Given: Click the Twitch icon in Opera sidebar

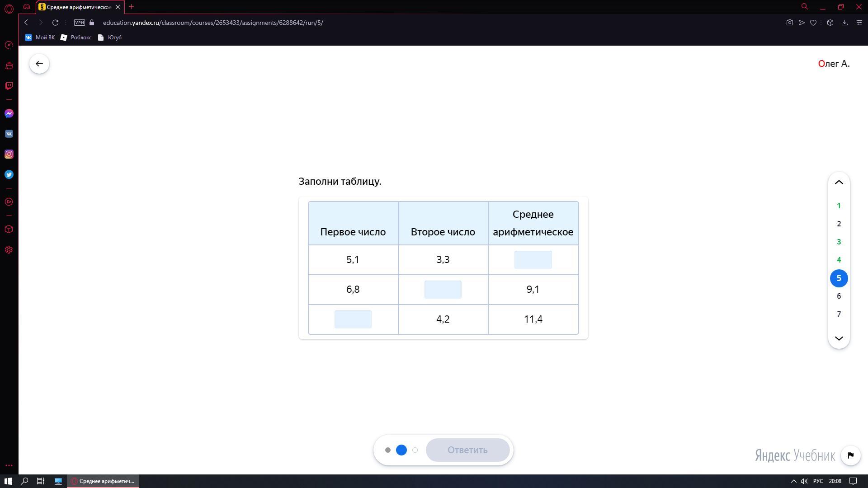Looking at the screenshot, I should point(9,86).
